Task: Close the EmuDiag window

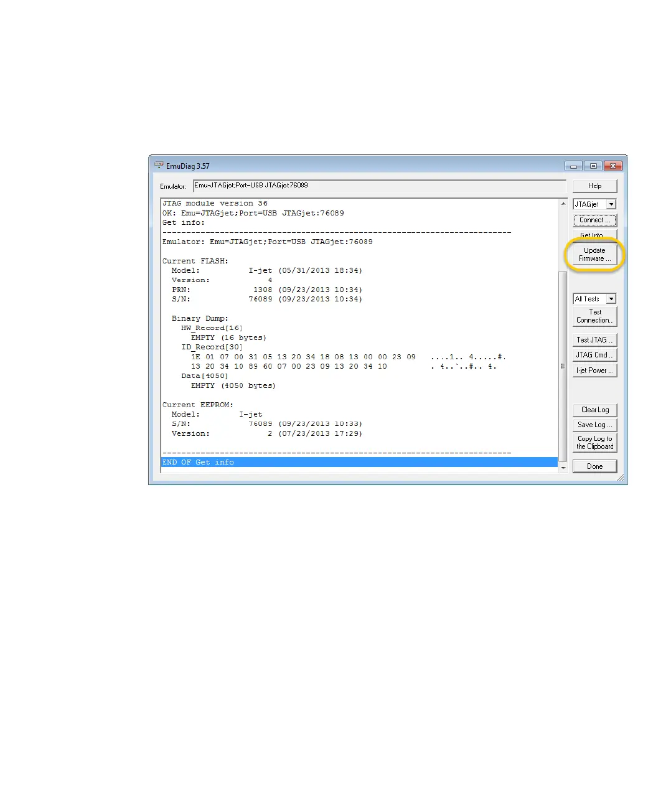Action: coord(613,166)
